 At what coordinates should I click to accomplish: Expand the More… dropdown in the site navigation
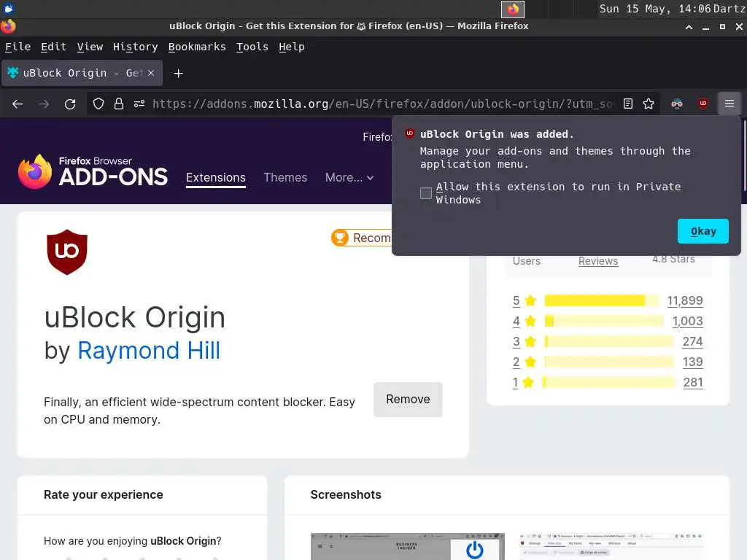pyautogui.click(x=349, y=178)
